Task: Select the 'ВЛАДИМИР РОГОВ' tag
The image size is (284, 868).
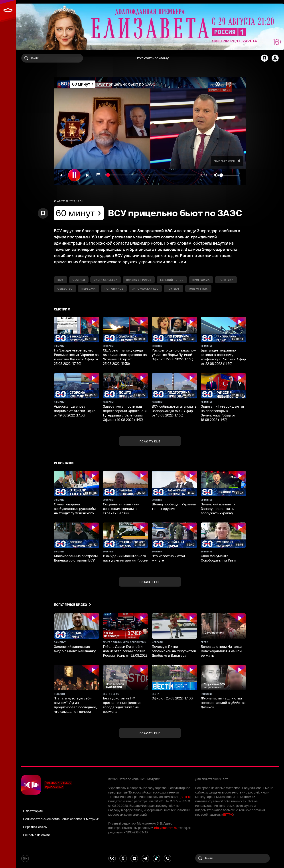Action: pyautogui.click(x=139, y=280)
